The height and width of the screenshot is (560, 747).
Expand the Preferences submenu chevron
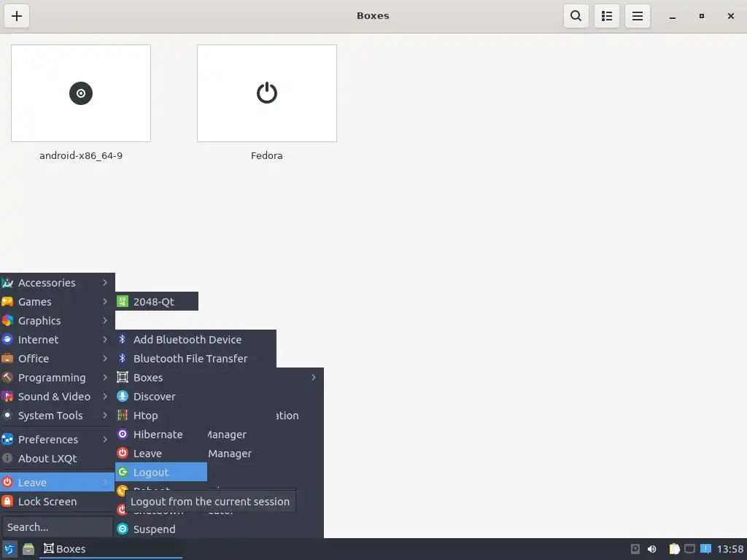coord(105,439)
